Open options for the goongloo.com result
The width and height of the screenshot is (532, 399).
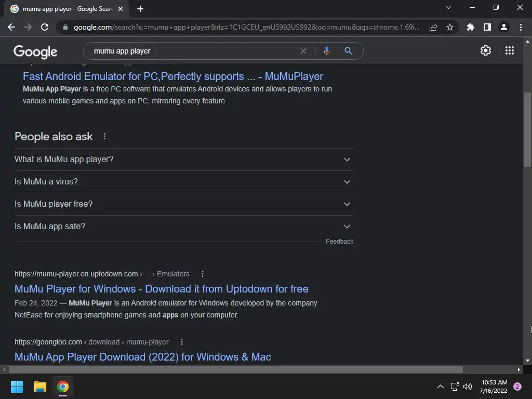(x=182, y=342)
